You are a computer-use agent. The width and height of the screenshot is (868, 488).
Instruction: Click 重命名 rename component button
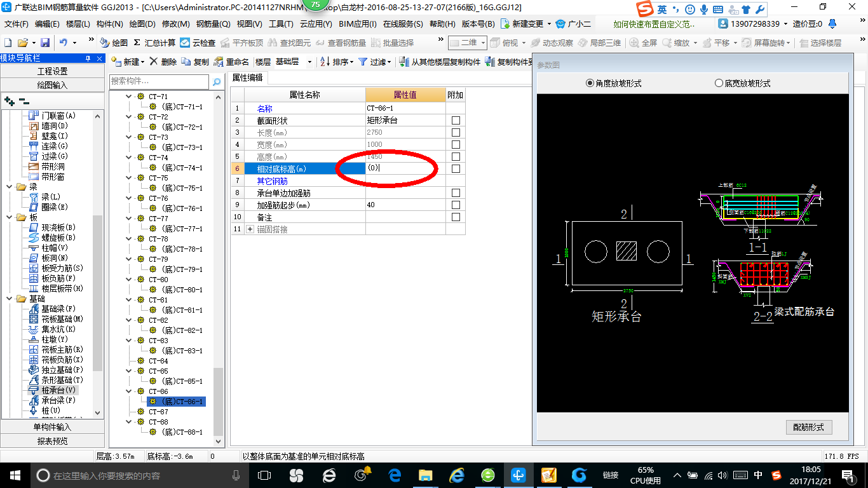[231, 62]
